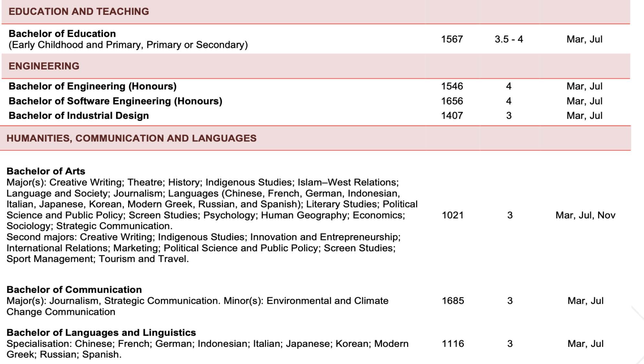Click course code 1407
This screenshot has height=364, width=644.
(452, 116)
